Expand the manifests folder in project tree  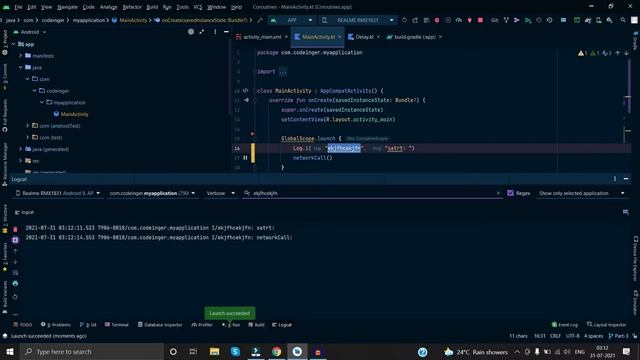(x=21, y=56)
